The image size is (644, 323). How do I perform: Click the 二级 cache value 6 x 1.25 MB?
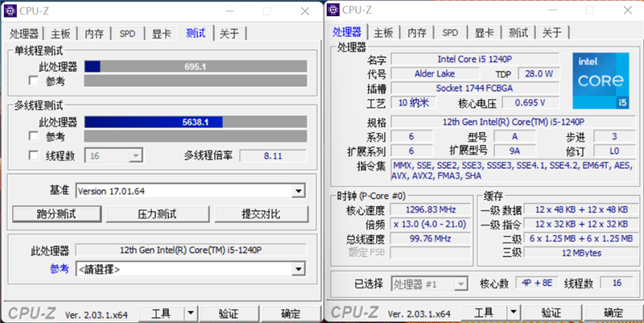pyautogui.click(x=581, y=238)
